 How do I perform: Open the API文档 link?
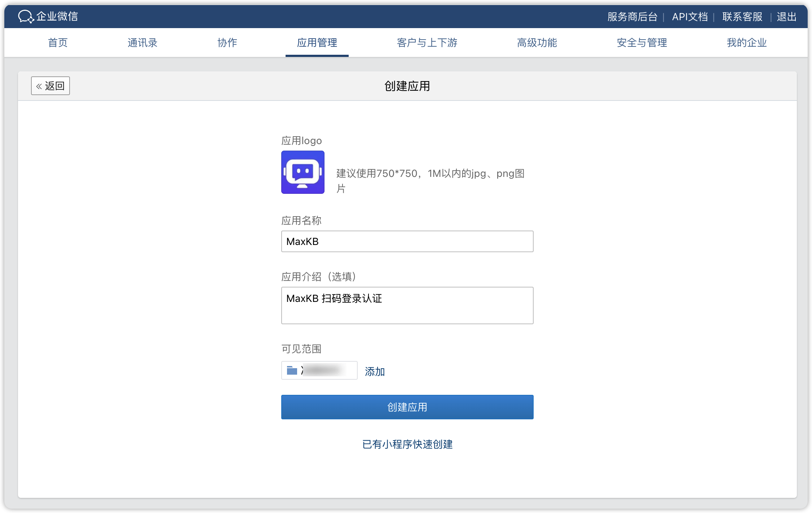(690, 17)
